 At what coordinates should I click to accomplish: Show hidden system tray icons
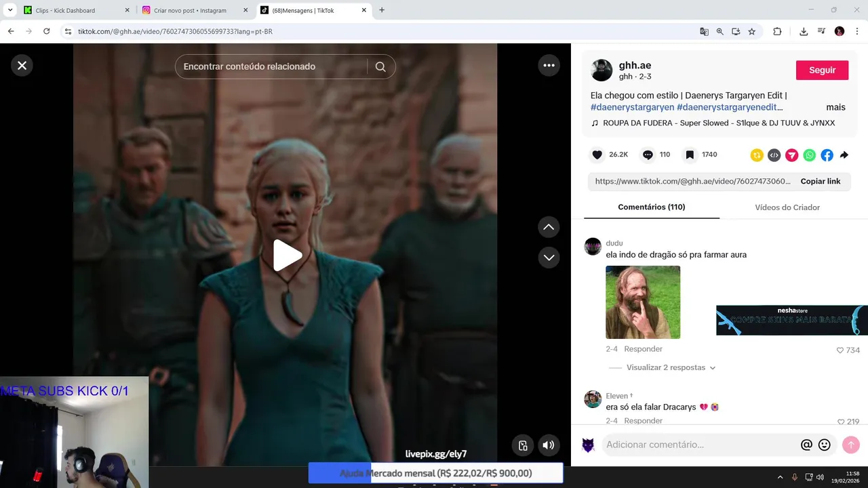point(780,477)
